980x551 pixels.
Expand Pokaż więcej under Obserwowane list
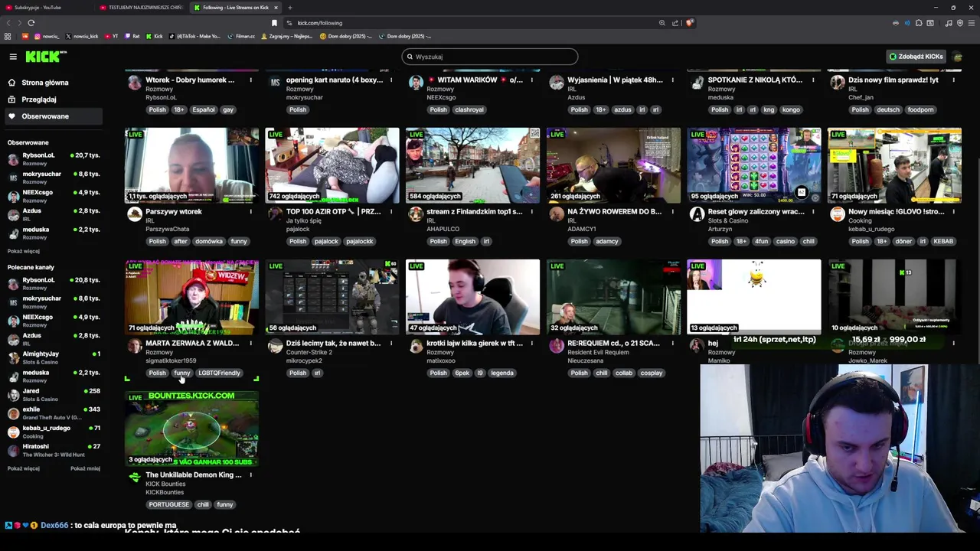point(23,251)
